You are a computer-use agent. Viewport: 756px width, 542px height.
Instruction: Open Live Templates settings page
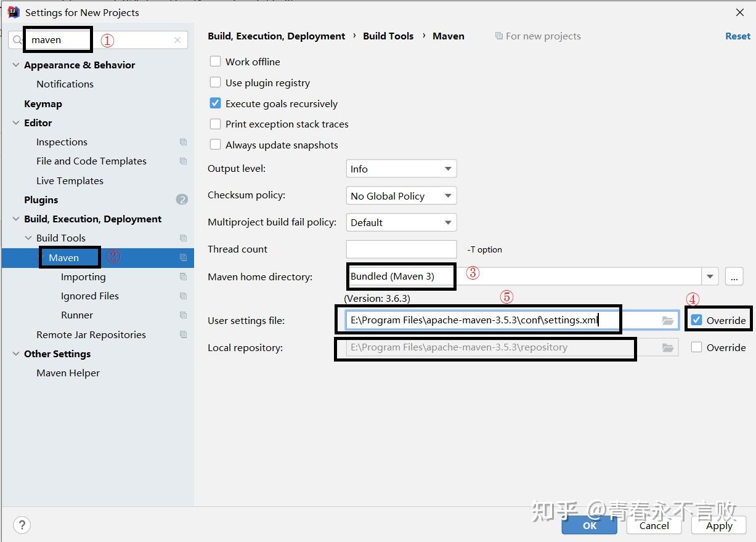click(70, 180)
